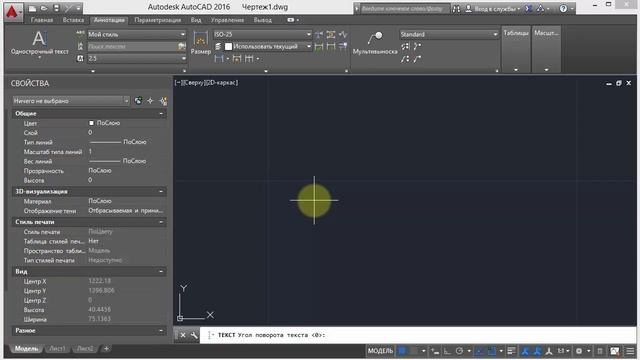Click the New drawing icon in quick access
640x360 pixels.
(x=32, y=8)
